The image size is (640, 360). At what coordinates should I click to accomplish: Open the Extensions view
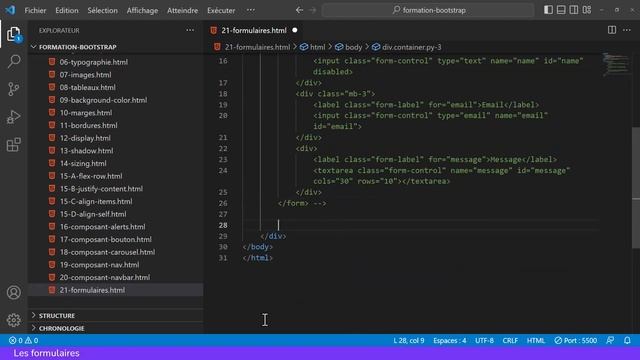(13, 144)
